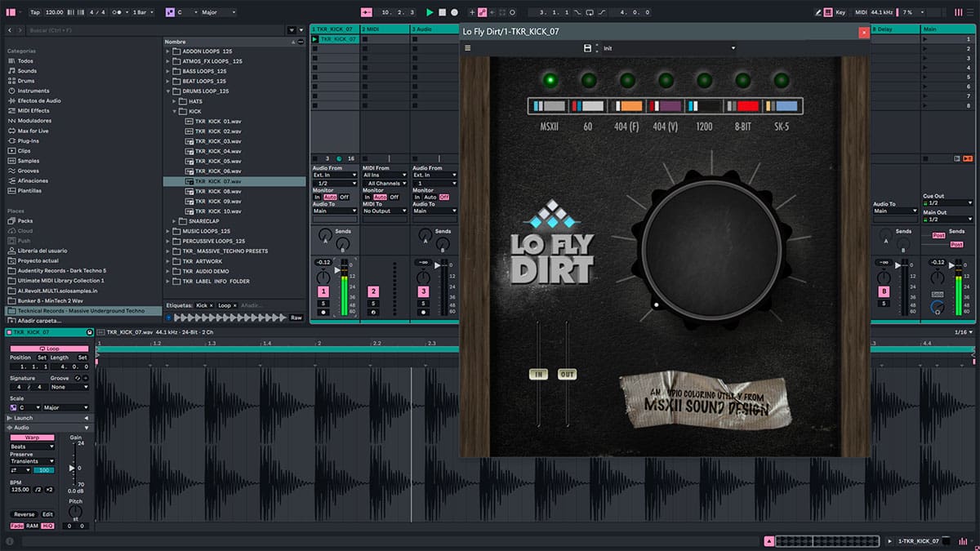Double the clip BPM with the ×2 button
This screenshot has width=980, height=551.
coord(50,489)
